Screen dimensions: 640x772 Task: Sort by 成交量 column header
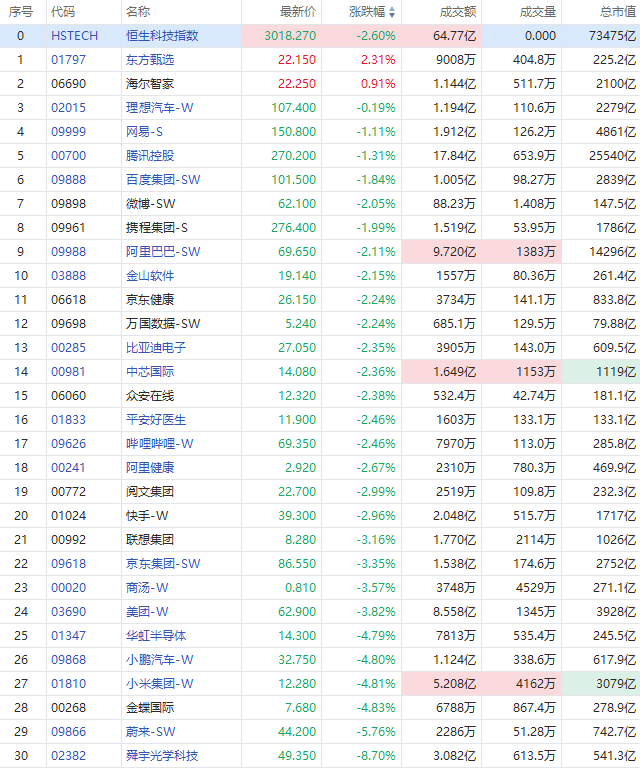[538, 12]
